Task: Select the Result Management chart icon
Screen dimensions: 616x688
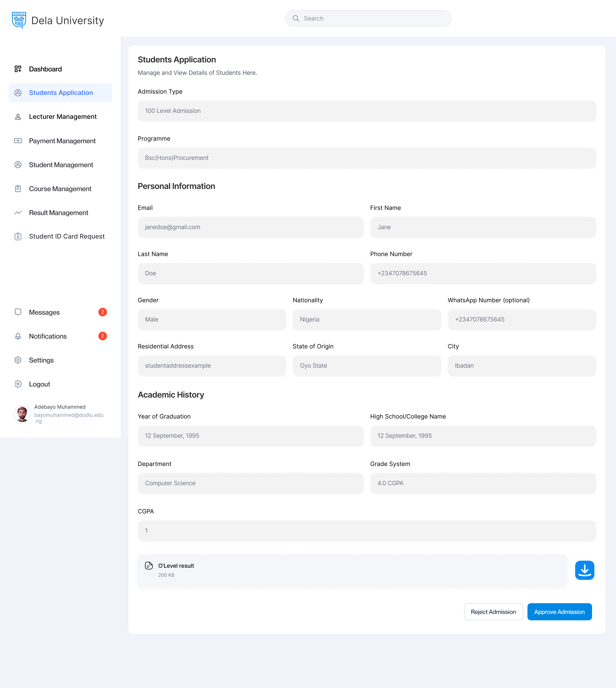Action: (x=18, y=212)
